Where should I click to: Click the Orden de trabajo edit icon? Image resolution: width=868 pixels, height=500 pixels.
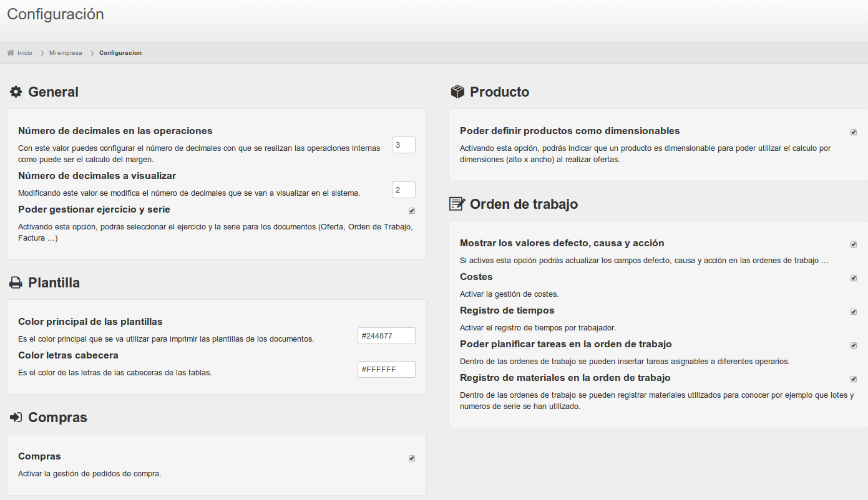pyautogui.click(x=457, y=204)
